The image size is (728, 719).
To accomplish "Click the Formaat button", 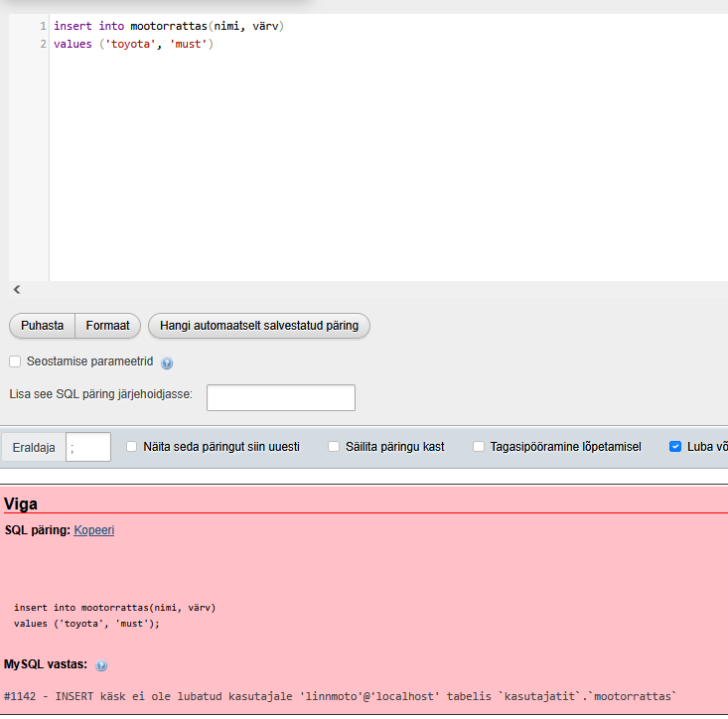I will point(107,326).
